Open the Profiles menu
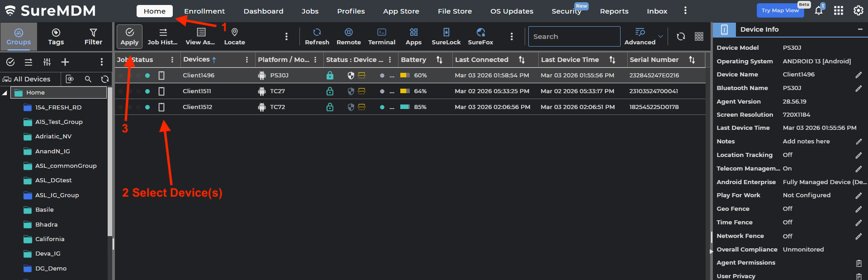Screen dimensions: 868x280 (351, 11)
